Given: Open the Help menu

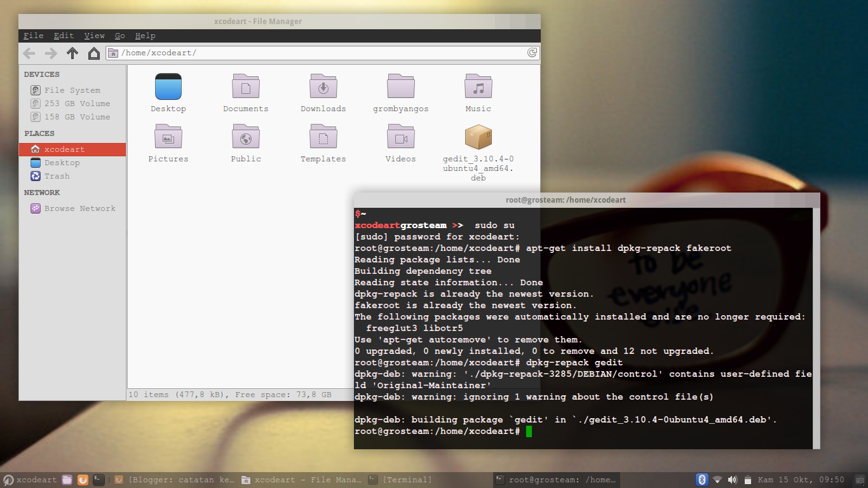Looking at the screenshot, I should (145, 36).
